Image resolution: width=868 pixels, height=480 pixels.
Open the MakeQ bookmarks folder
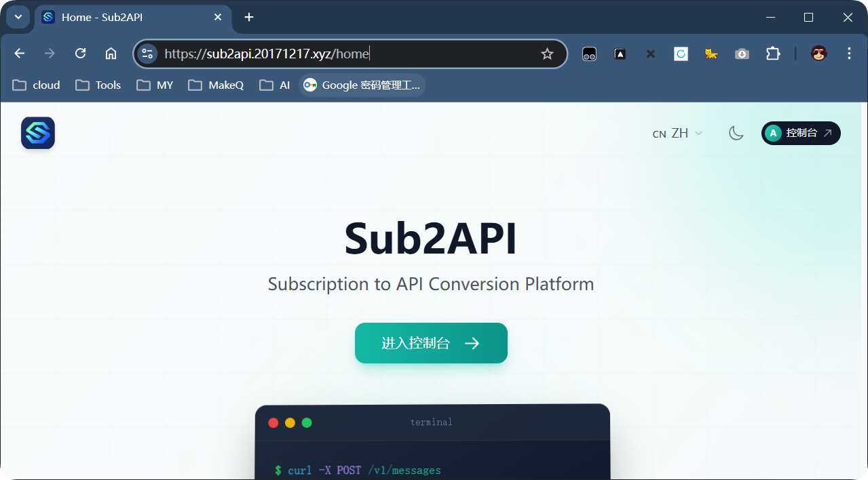click(216, 85)
